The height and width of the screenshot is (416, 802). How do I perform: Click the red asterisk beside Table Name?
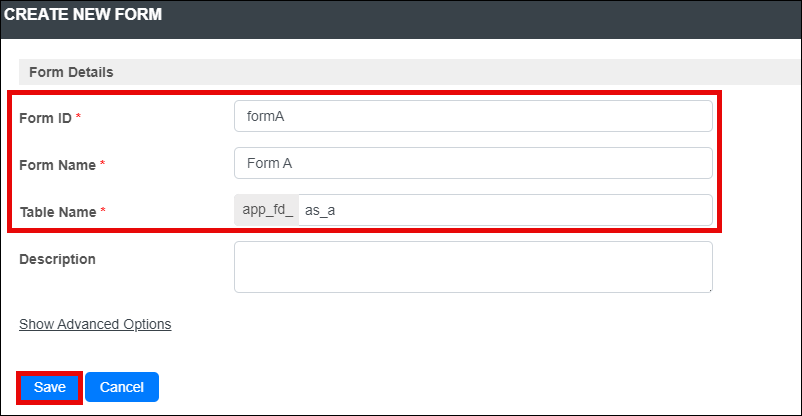tap(103, 210)
